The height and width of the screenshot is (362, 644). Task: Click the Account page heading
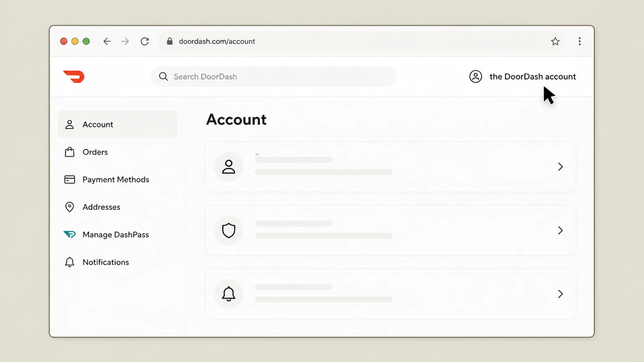coord(236,120)
